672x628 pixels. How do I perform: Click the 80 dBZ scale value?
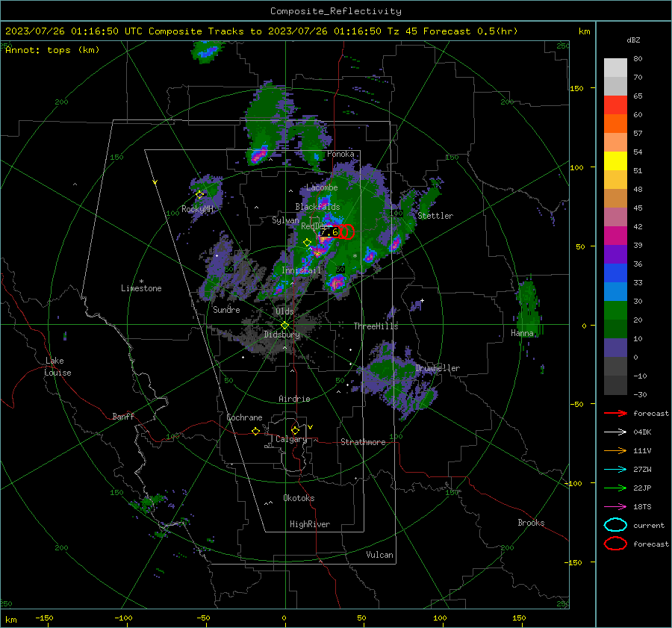638,59
